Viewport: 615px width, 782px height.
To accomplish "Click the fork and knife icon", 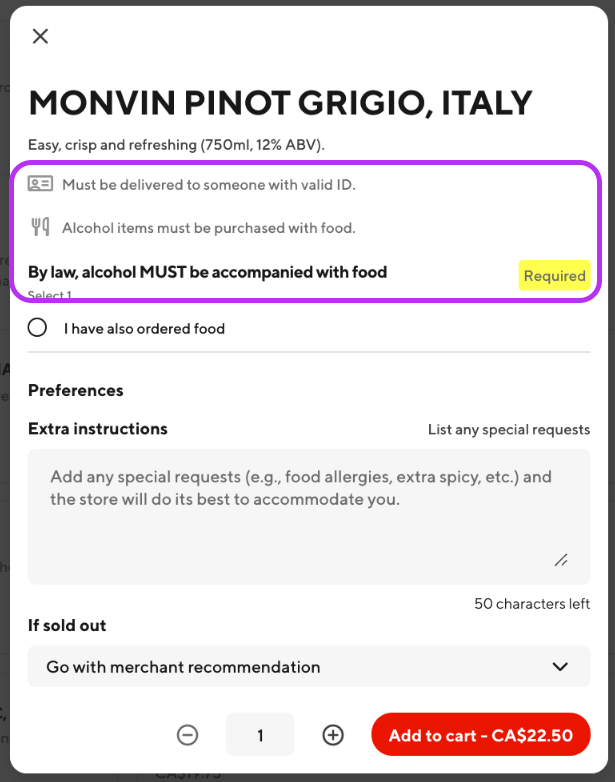I will (40, 227).
